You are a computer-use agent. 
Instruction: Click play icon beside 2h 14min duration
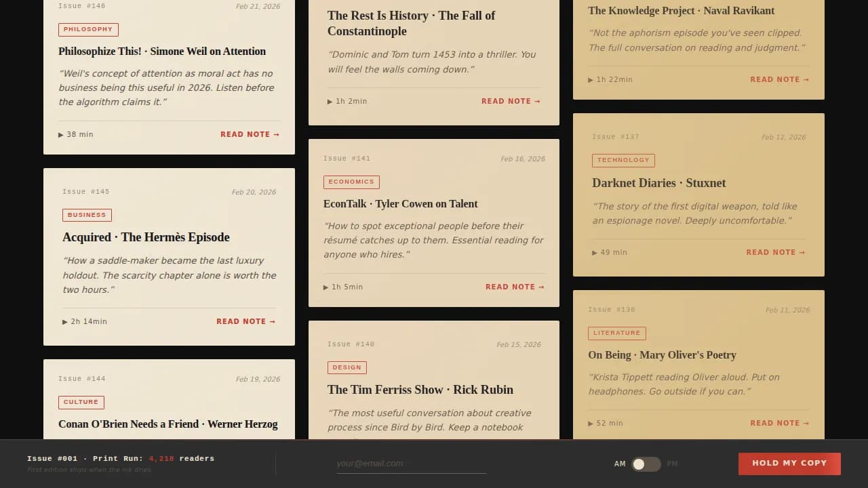click(65, 322)
